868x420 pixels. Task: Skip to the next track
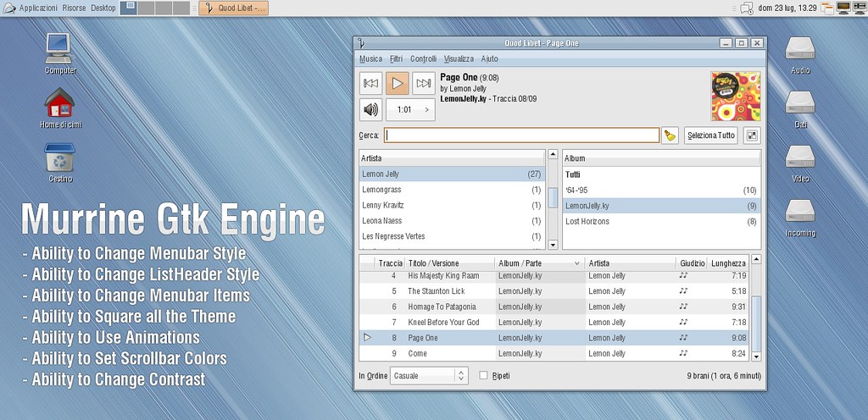pyautogui.click(x=423, y=82)
